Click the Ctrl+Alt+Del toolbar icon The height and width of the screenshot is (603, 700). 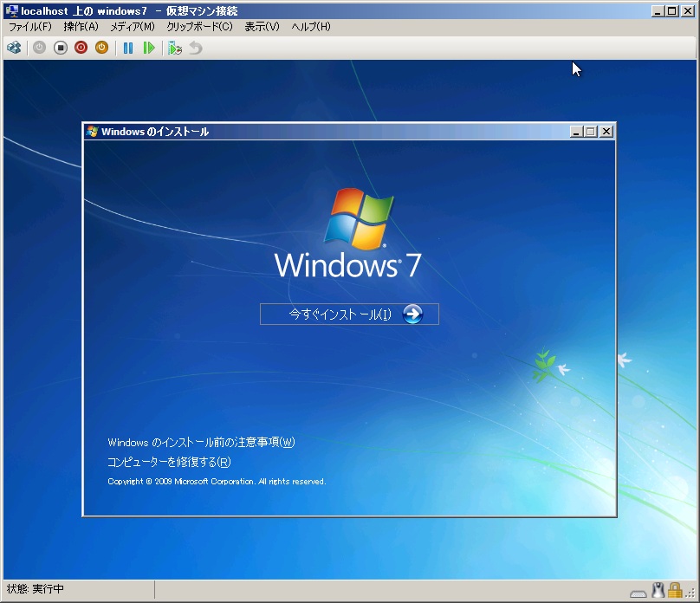14,48
